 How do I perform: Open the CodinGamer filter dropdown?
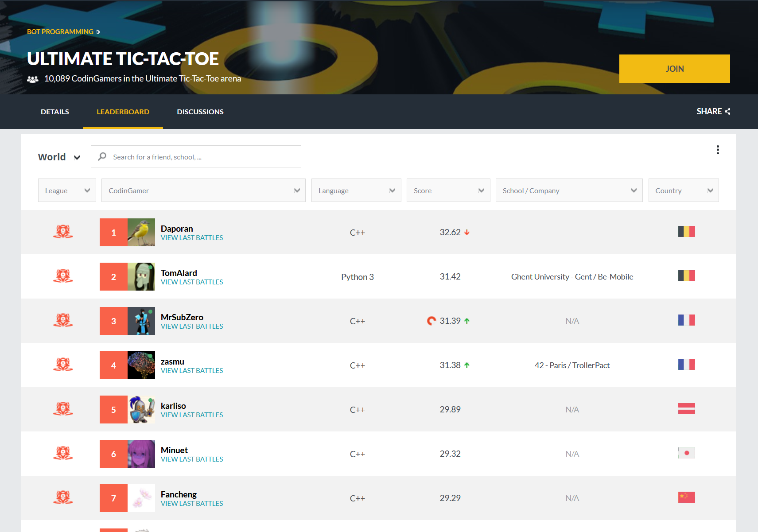(x=203, y=190)
